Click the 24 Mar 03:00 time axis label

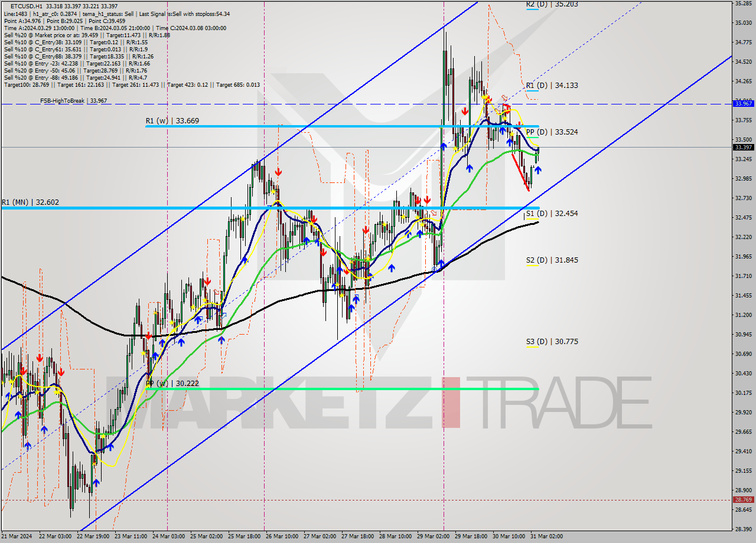pos(168,537)
